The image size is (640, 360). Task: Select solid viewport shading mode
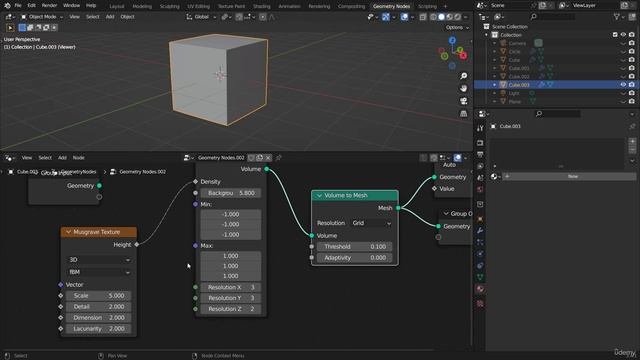coord(441,17)
